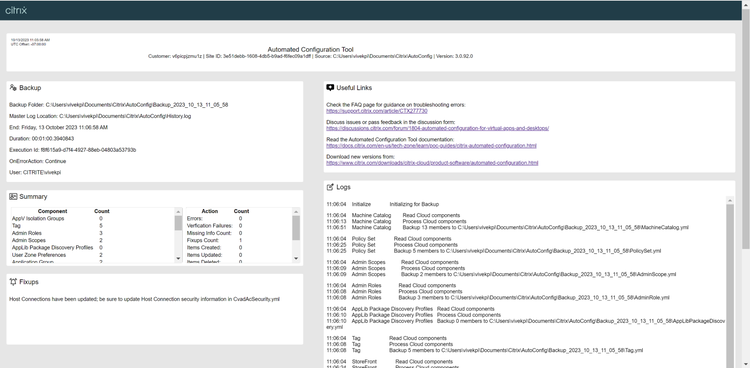Open the citrix.com downloads link
The width and height of the screenshot is (750, 368).
point(432,163)
